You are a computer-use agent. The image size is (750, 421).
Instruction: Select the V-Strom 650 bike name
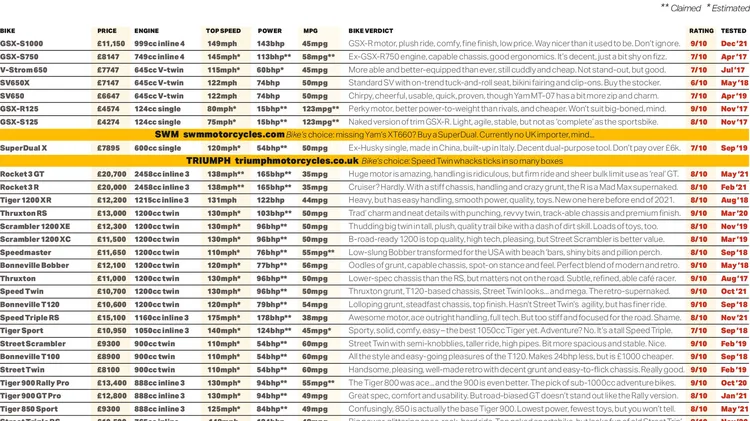click(23, 70)
